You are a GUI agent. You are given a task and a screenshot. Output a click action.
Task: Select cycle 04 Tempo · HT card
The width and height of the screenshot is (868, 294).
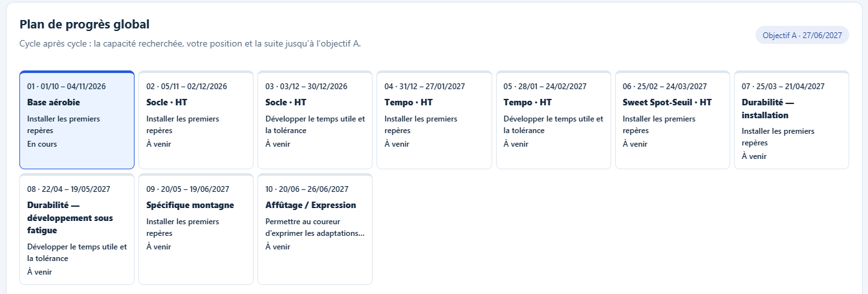(x=434, y=120)
